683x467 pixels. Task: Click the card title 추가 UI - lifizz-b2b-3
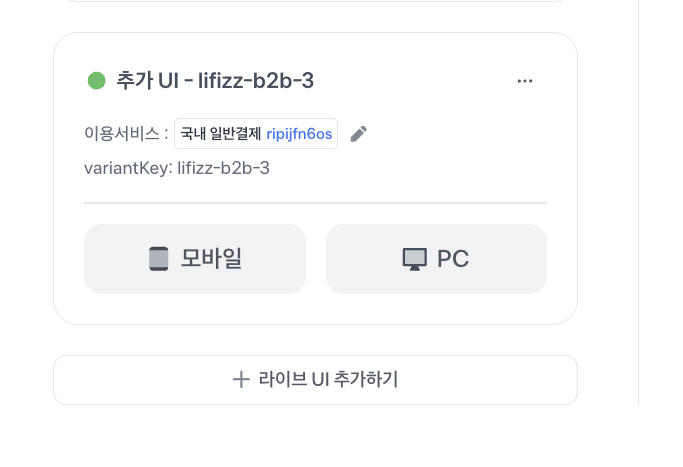(215, 81)
